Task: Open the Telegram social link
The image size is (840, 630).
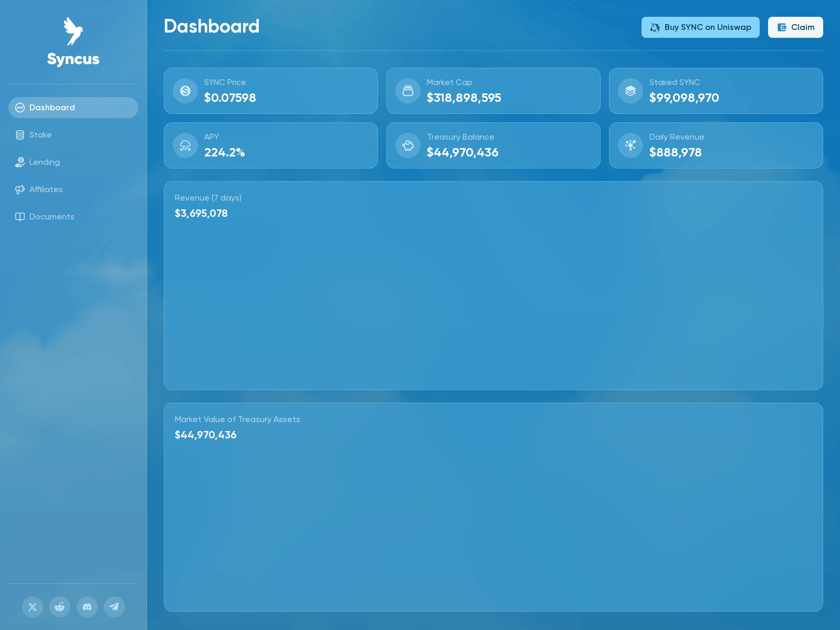Action: (x=114, y=607)
